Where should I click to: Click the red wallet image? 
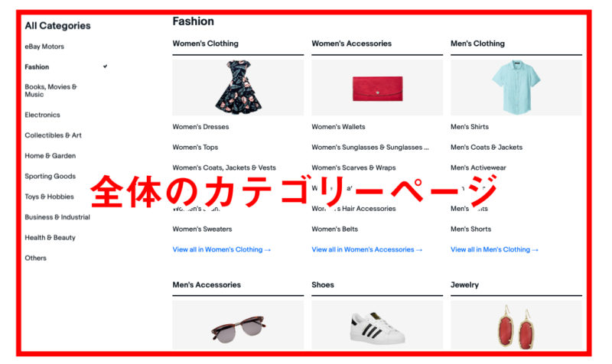click(x=377, y=87)
